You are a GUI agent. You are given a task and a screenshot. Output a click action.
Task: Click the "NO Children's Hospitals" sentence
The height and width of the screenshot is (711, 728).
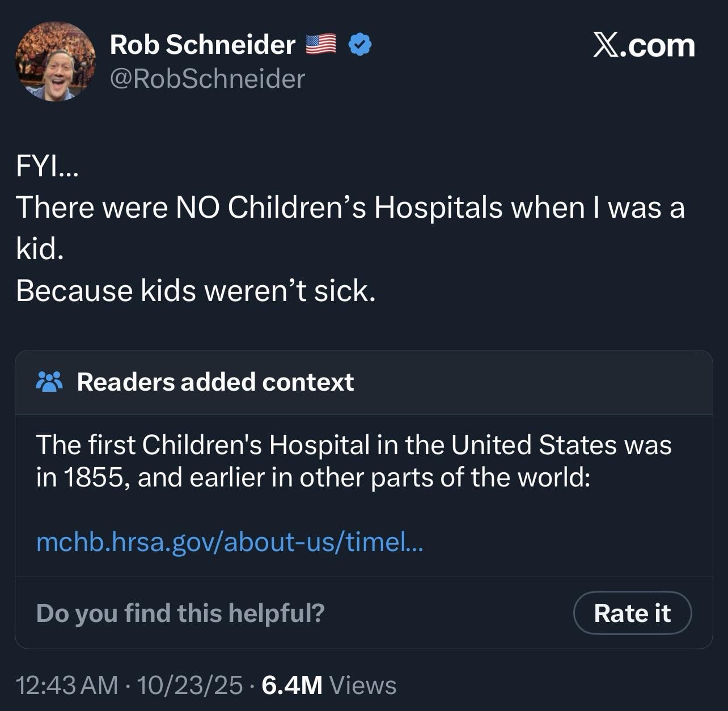tap(350, 208)
